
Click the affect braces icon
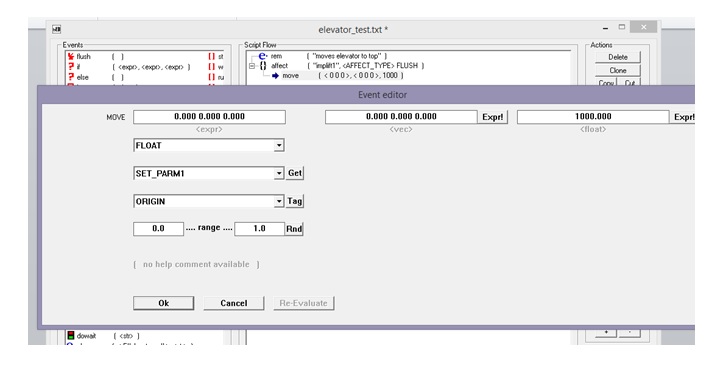tap(263, 66)
